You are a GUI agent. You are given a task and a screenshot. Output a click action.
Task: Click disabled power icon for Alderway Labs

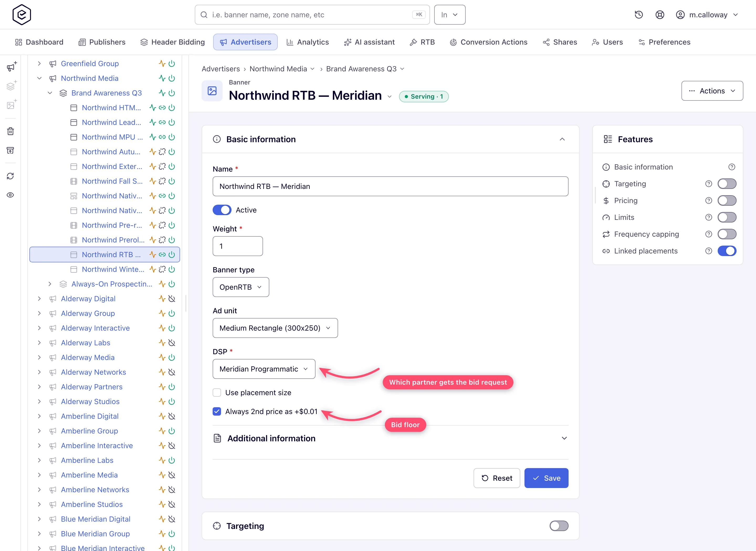point(172,343)
